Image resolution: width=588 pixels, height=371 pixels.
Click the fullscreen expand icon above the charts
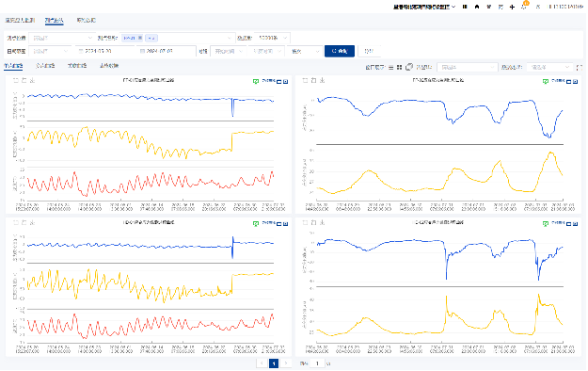580,68
